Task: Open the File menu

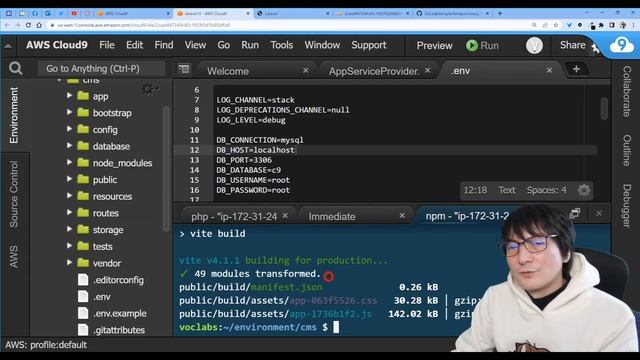Action: (107, 45)
